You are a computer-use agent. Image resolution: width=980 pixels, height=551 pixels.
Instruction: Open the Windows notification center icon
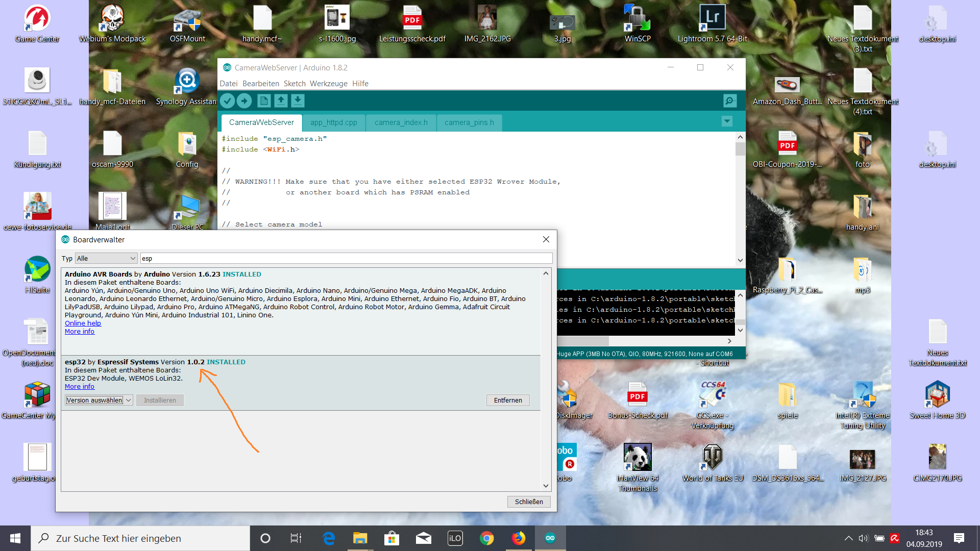pyautogui.click(x=959, y=538)
